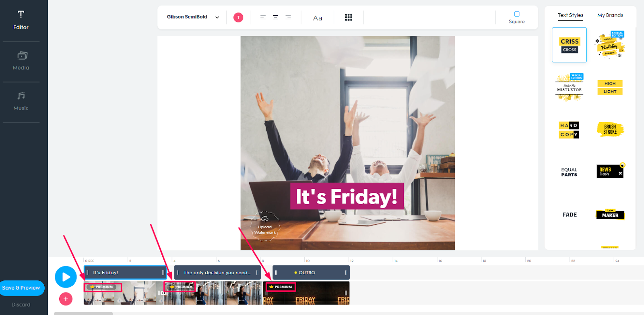Select the Text Styles tab

click(570, 15)
